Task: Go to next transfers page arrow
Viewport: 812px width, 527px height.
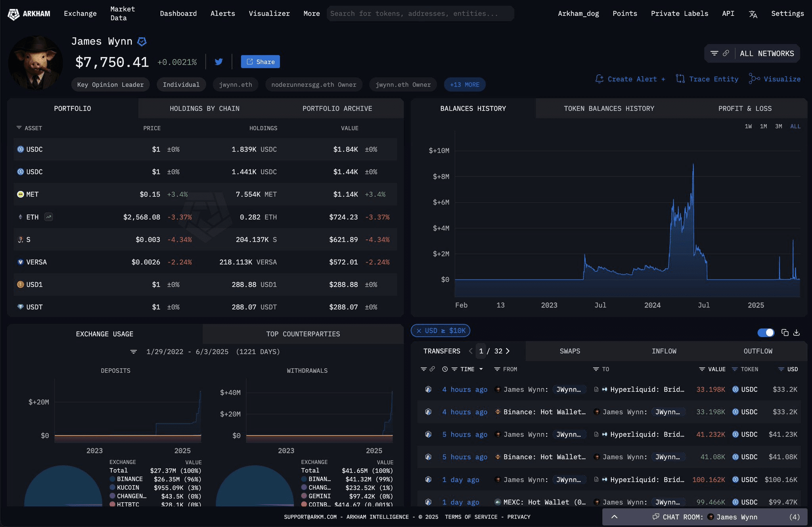Action: [508, 351]
